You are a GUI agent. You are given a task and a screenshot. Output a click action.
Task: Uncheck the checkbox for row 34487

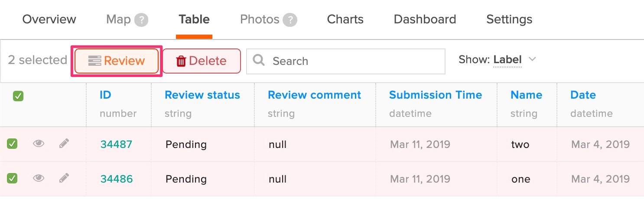point(12,144)
